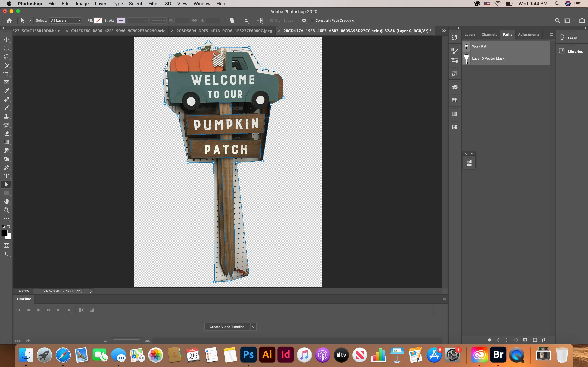This screenshot has height=367, width=588.
Task: Select the Eyedropper tool
Action: coord(7,91)
